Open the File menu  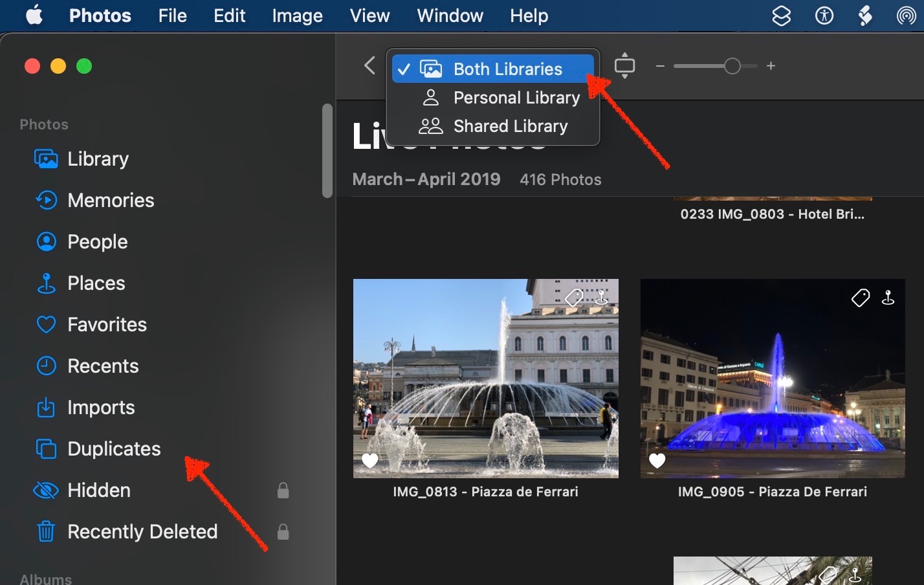(172, 16)
